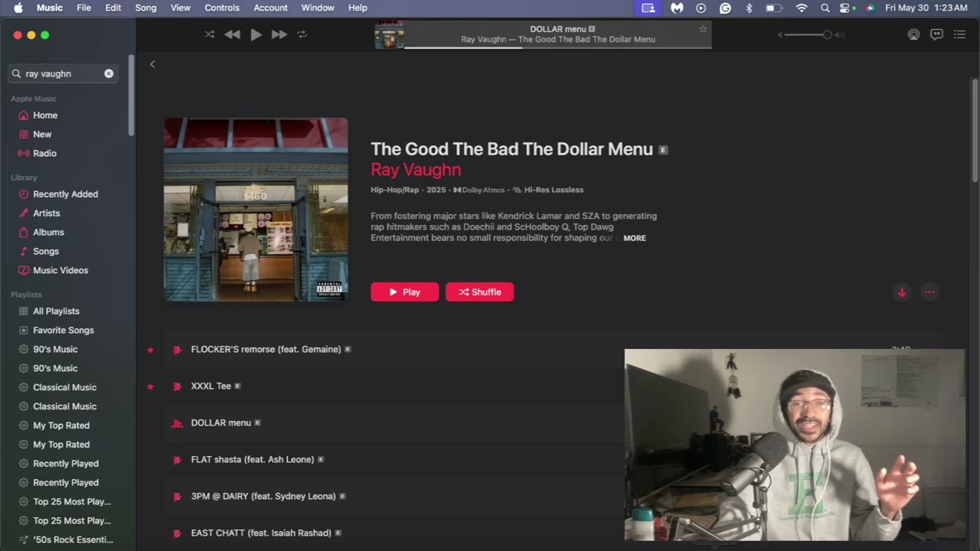Show Artists in the library
This screenshot has height=551, width=980.
[x=46, y=214]
